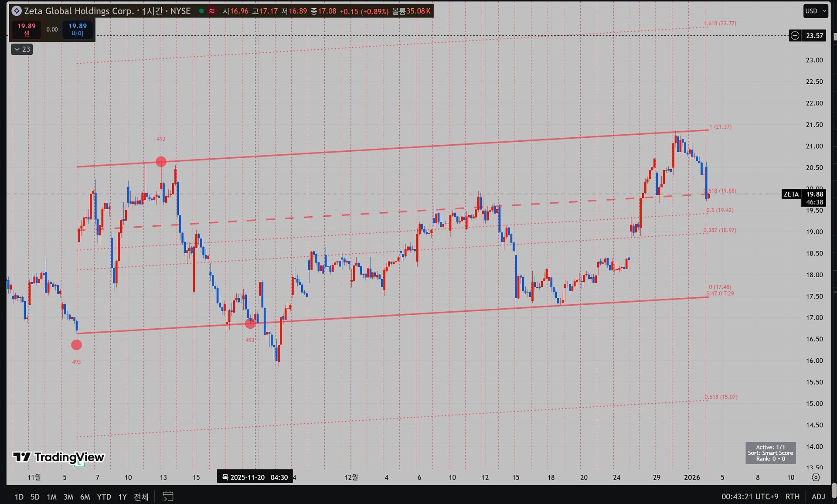The height and width of the screenshot is (504, 837).
Task: Select the YTD time range tab
Action: 104,497
